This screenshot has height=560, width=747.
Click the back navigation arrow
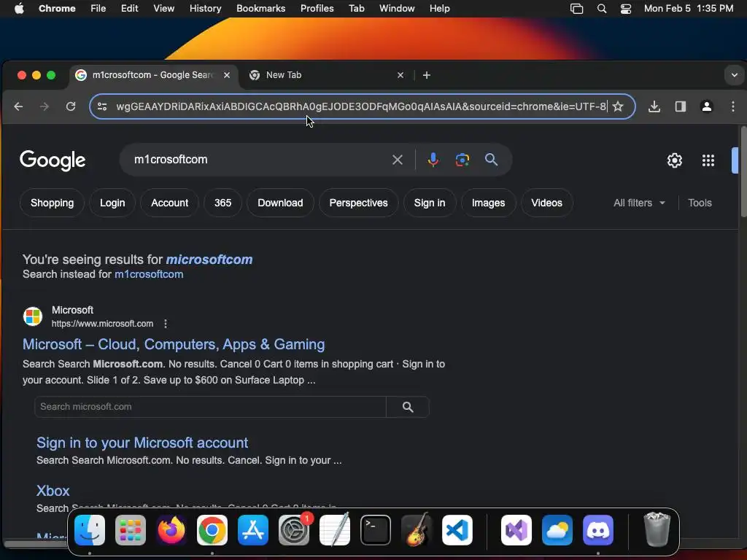(x=18, y=106)
